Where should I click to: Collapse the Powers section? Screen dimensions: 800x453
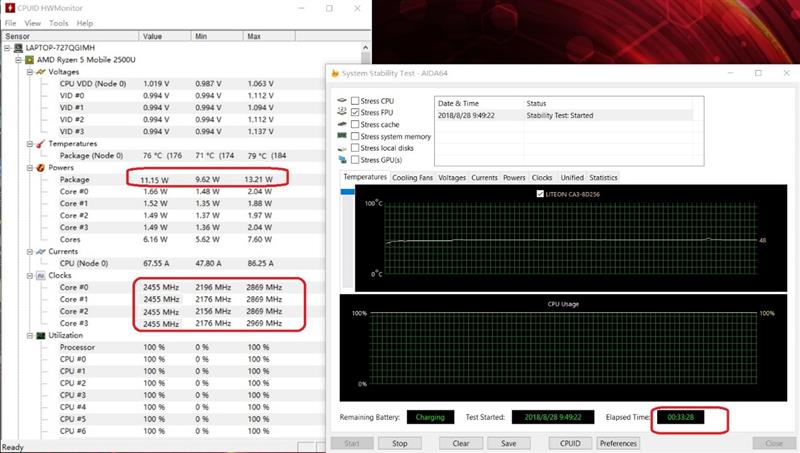pos(30,168)
